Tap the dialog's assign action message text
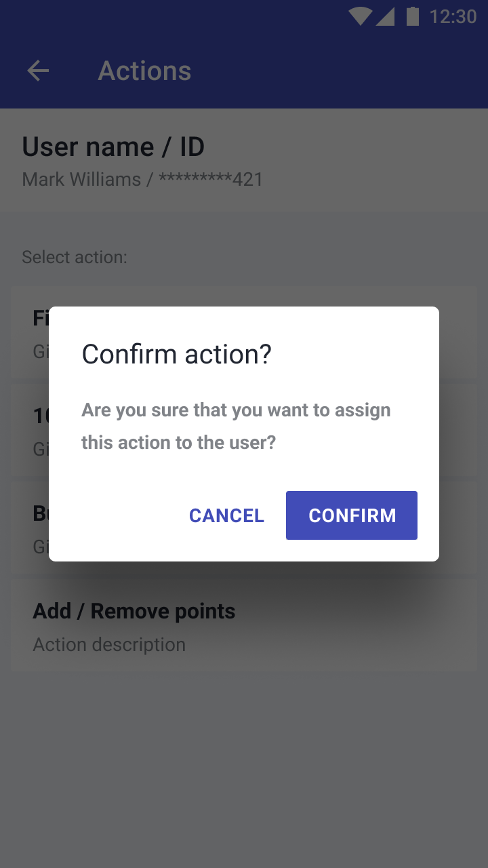 [236, 426]
